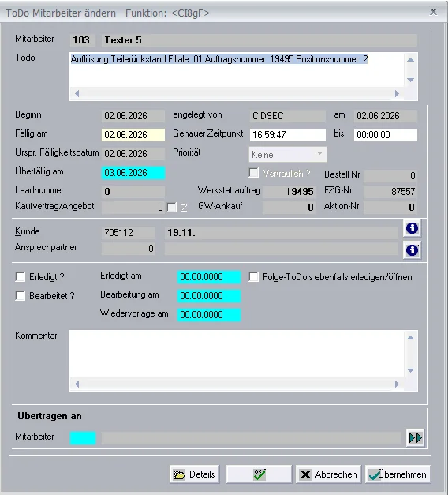
Task: Open info icon beside Ansprechpartner row
Action: coord(412,250)
